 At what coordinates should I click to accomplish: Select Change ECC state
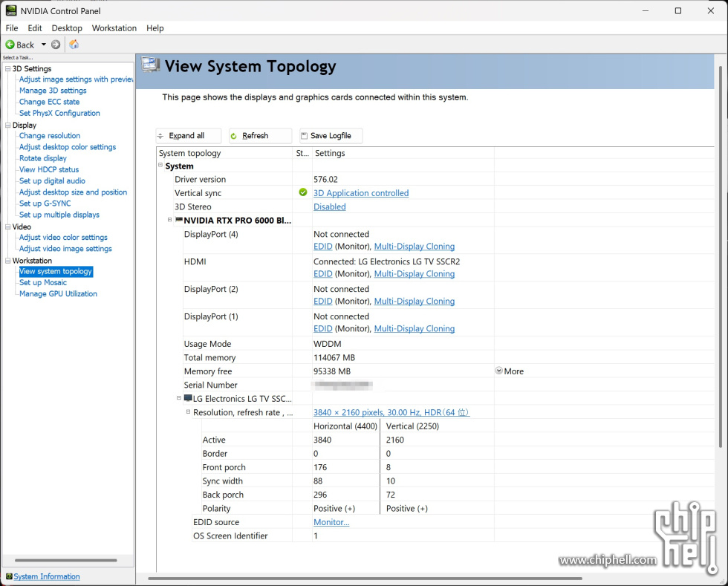pos(49,102)
